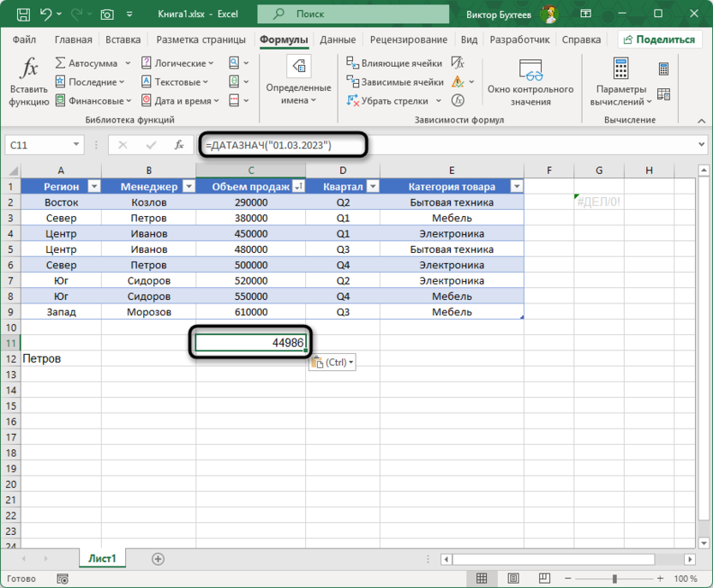Click the Insert Function fx ribbon button

coord(29,82)
